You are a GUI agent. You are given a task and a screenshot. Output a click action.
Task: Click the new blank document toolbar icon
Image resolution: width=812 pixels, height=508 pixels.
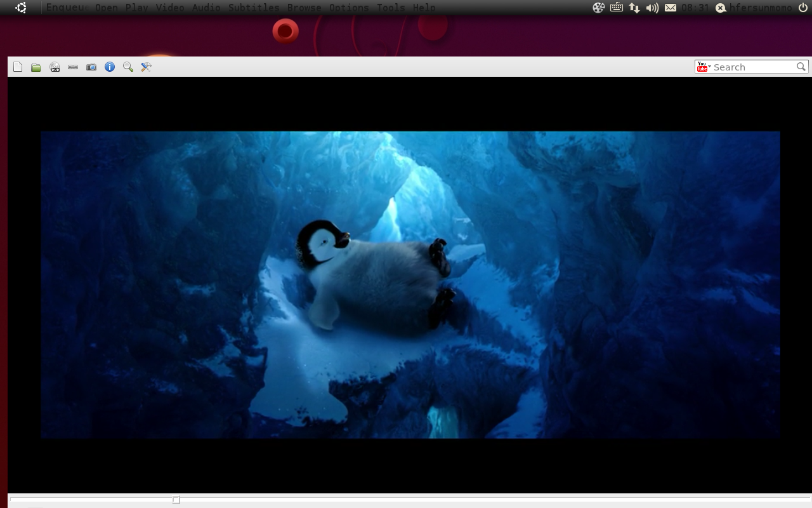18,67
